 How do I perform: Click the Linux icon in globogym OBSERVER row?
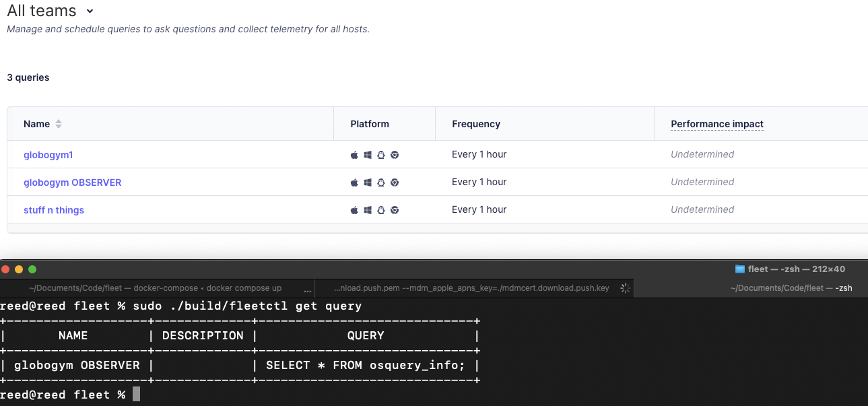pos(381,182)
